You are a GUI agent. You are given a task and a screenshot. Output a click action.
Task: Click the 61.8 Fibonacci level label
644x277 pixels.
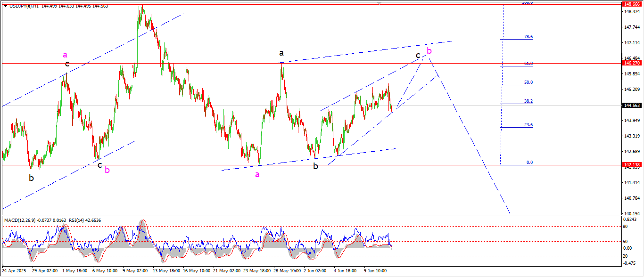tap(528, 63)
